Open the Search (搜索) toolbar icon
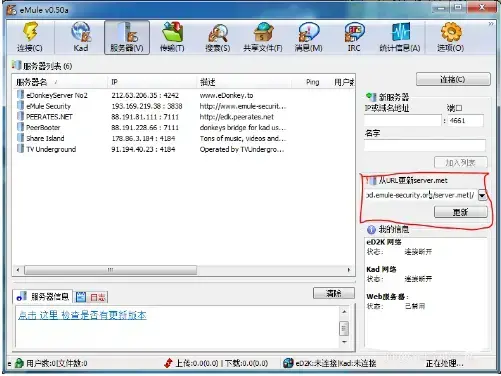Image resolution: width=501 pixels, height=376 pixels. click(218, 37)
